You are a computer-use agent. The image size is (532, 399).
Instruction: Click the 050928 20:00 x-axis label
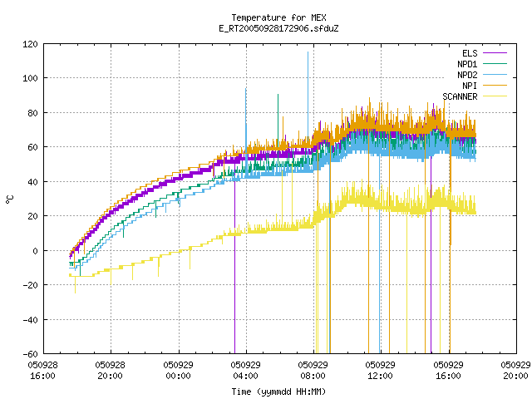click(111, 371)
